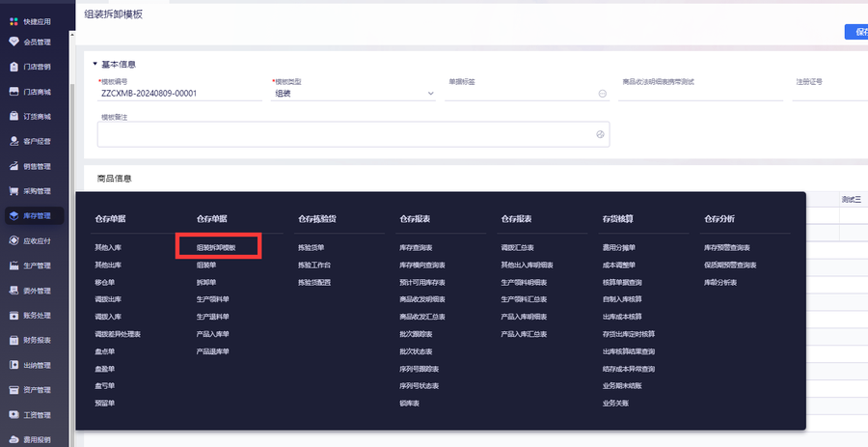Collapse the 基本信息 section

coord(95,65)
